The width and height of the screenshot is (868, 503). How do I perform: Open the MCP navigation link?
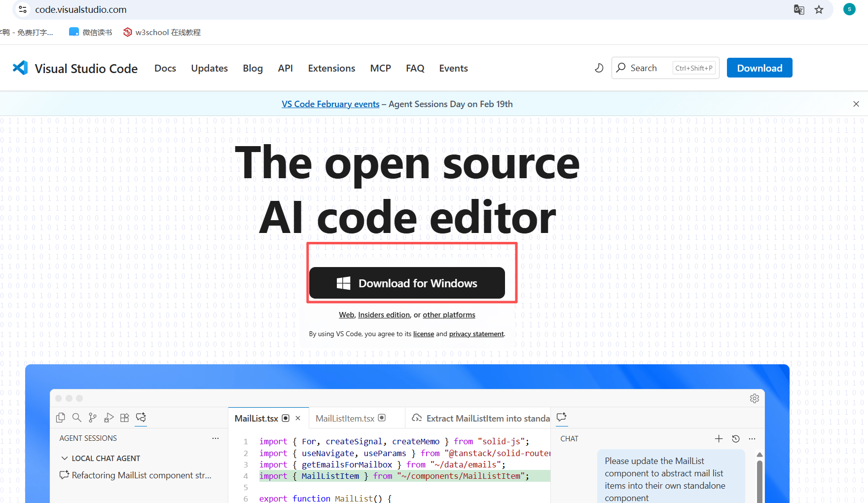click(x=381, y=68)
